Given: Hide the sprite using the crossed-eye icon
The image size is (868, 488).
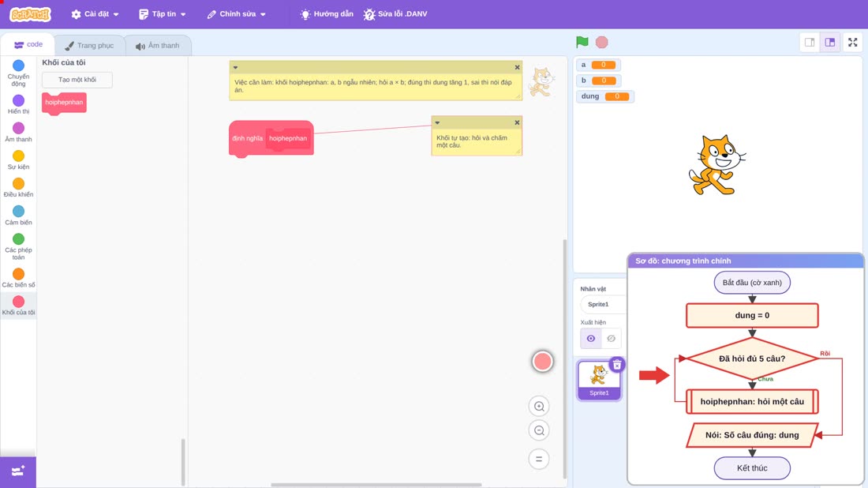Looking at the screenshot, I should tap(611, 339).
